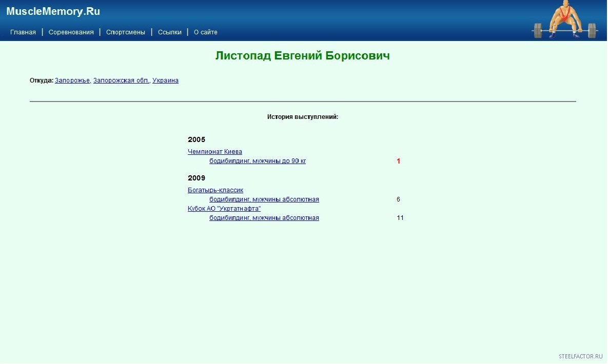Viewport: 608px width, 364px height.
Task: Open the Богатырь-классик competition link
Action: click(x=215, y=190)
